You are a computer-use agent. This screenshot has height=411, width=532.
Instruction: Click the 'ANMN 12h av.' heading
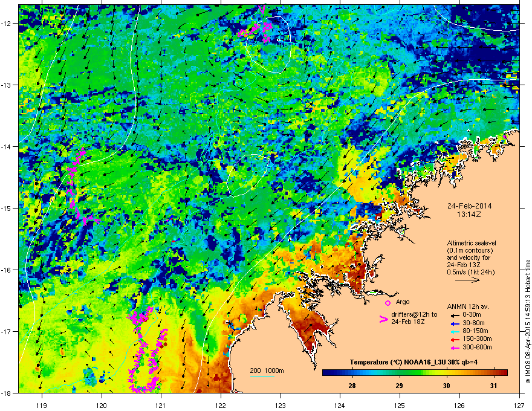click(x=468, y=306)
